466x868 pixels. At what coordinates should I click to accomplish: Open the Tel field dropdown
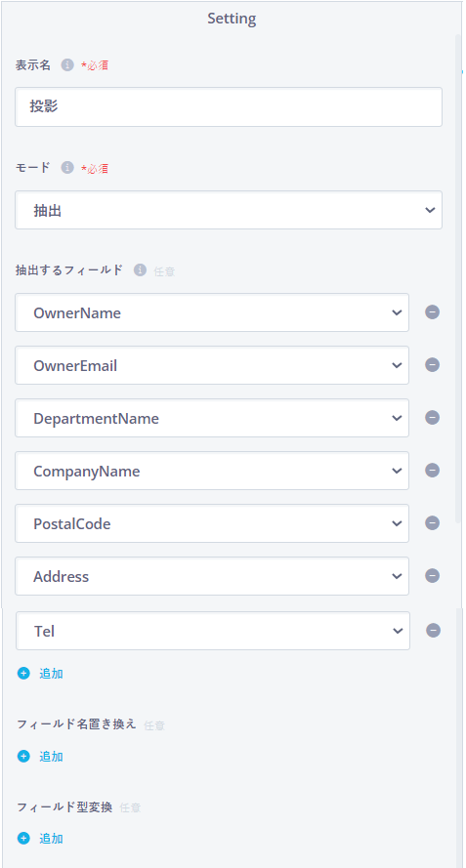click(213, 631)
